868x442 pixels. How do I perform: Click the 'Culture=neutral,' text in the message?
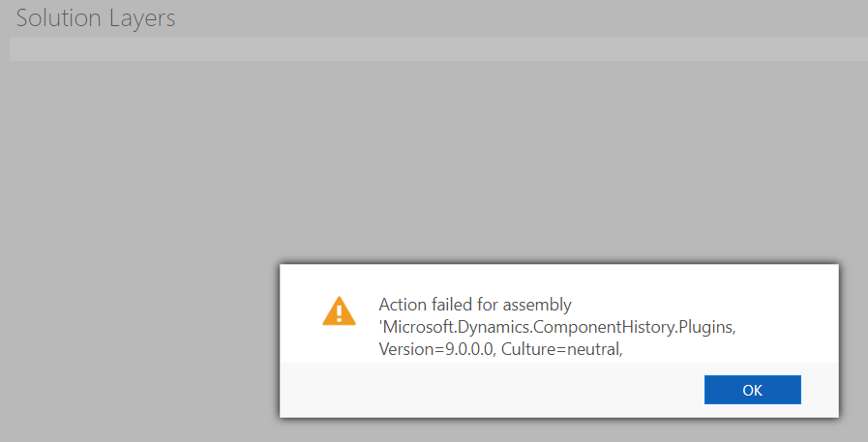click(x=562, y=349)
